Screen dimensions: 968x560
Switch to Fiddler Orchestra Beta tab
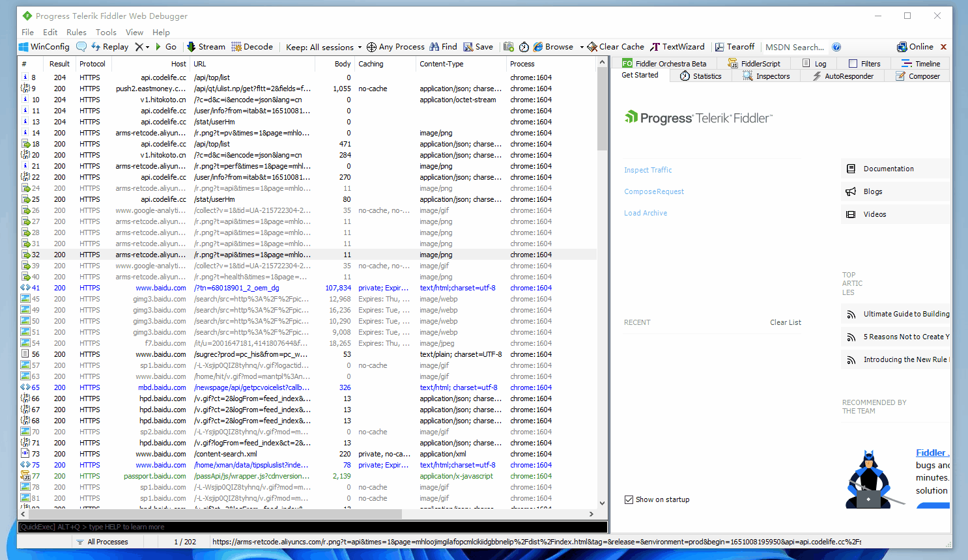(664, 63)
